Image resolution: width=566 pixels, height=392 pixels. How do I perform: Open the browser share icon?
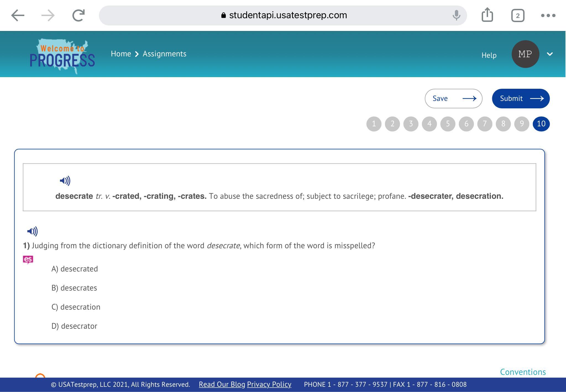point(487,15)
